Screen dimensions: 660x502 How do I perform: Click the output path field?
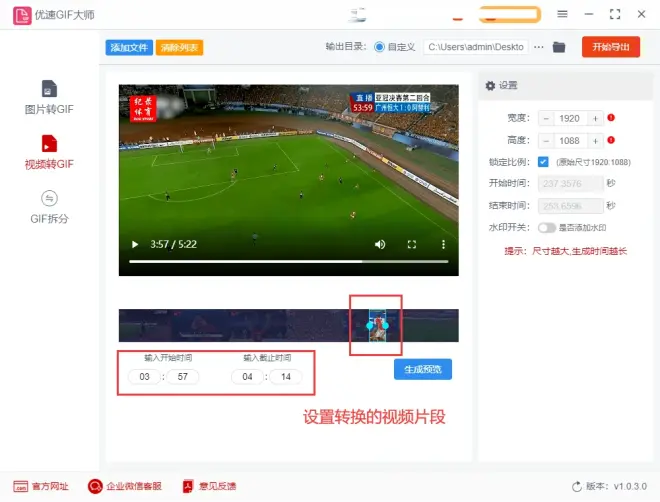[476, 47]
